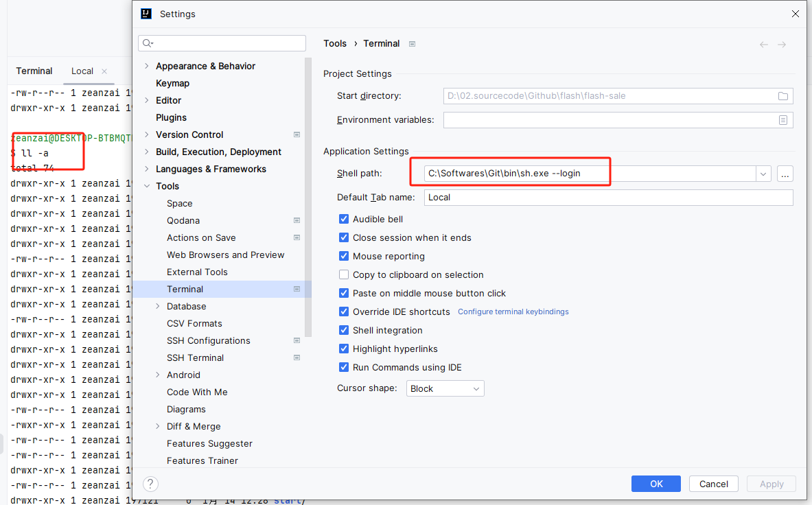The height and width of the screenshot is (505, 812).
Task: Switch to the Local terminal tab
Action: click(82, 71)
